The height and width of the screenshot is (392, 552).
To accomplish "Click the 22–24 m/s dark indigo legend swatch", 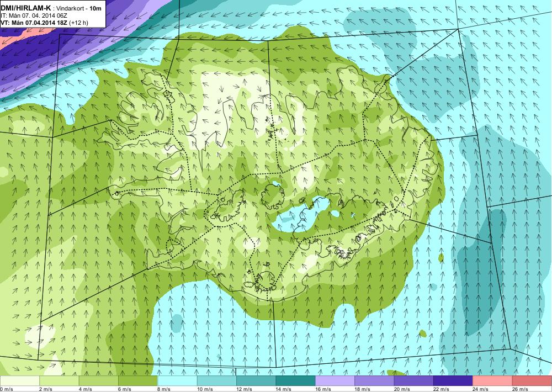I will tap(453, 381).
